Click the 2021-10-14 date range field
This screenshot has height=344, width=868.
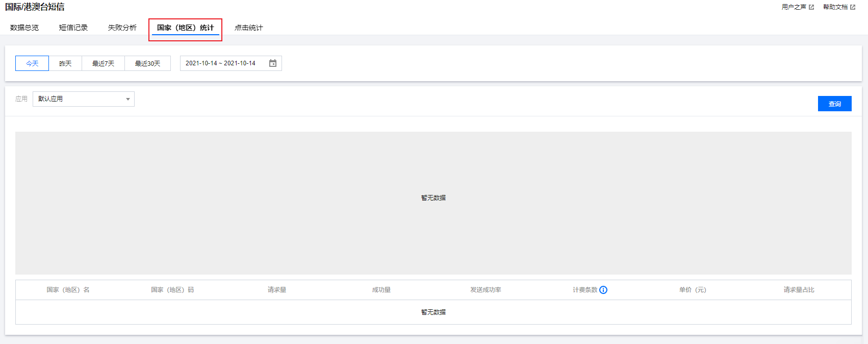point(220,63)
